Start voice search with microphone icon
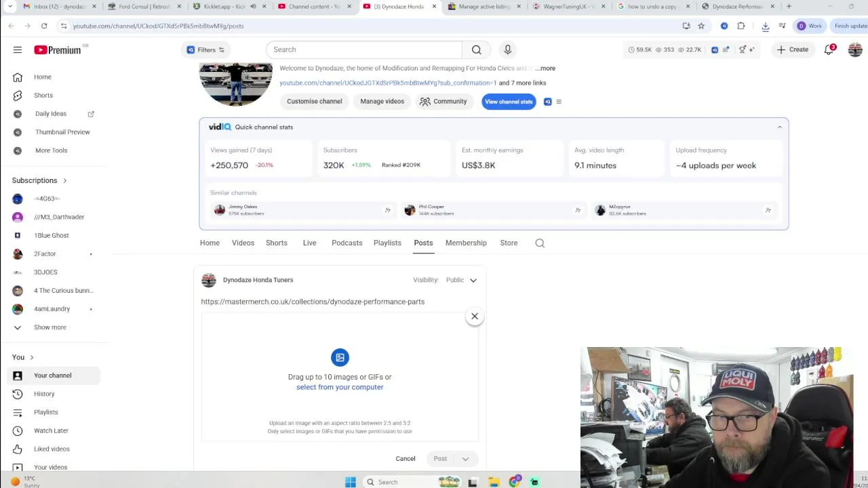The image size is (868, 488). click(x=507, y=49)
